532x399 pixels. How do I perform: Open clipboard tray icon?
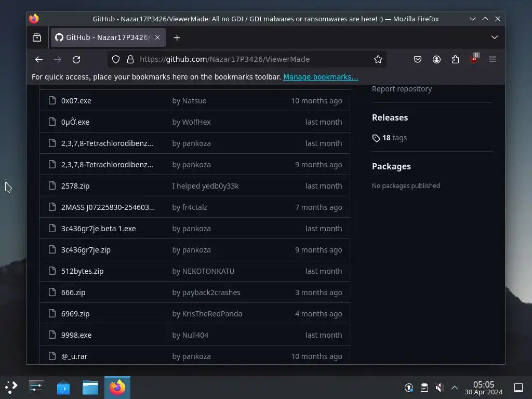point(424,388)
